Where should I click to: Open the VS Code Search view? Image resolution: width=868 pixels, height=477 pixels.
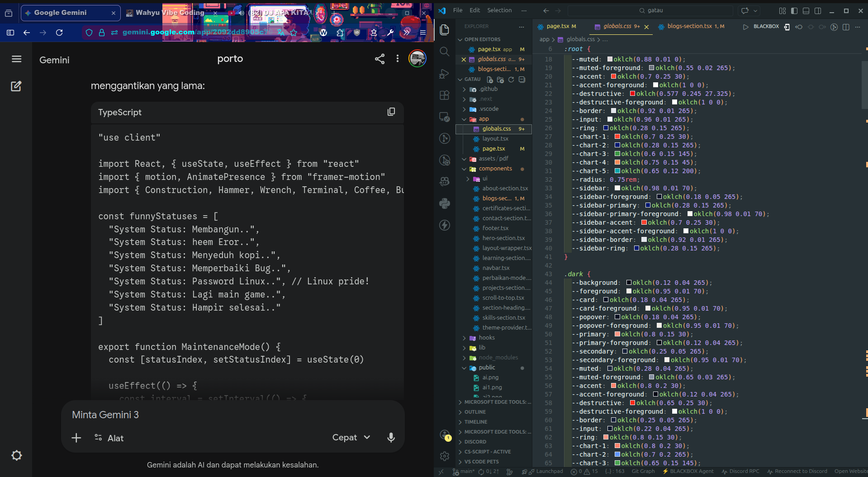(x=445, y=52)
